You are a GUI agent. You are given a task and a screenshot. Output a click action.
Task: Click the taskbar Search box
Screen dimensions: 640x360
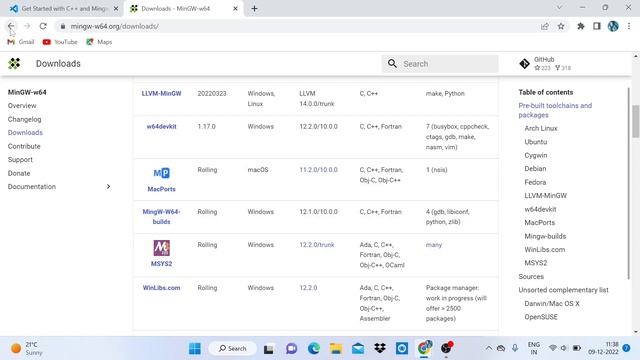(232, 348)
